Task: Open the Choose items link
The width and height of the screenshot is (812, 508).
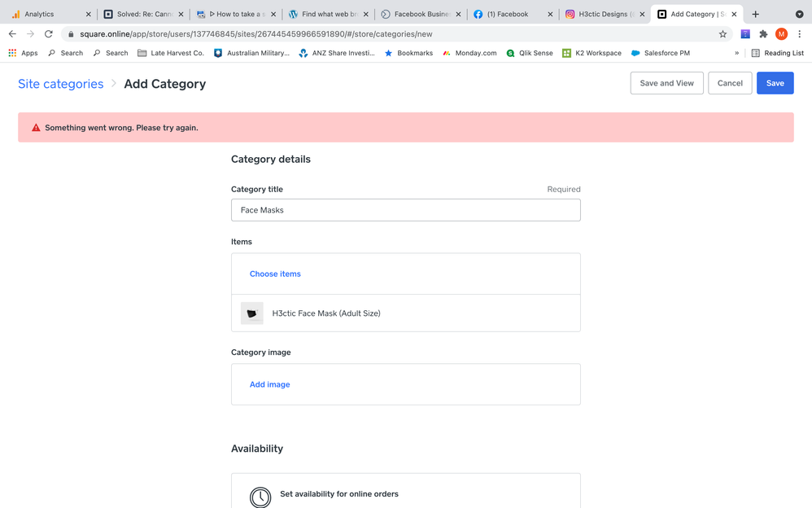Action: pos(275,274)
